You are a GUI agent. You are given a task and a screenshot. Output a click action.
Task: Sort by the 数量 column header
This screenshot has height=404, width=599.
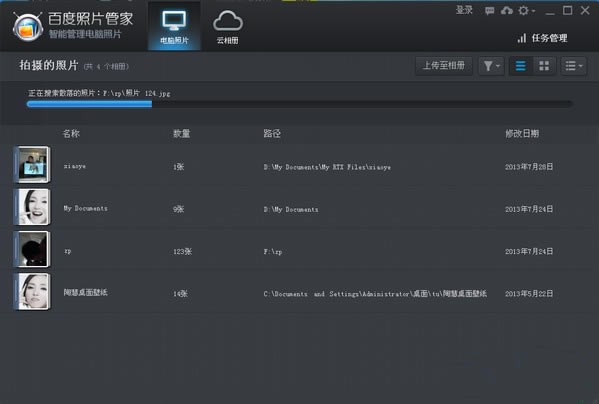[x=181, y=134]
